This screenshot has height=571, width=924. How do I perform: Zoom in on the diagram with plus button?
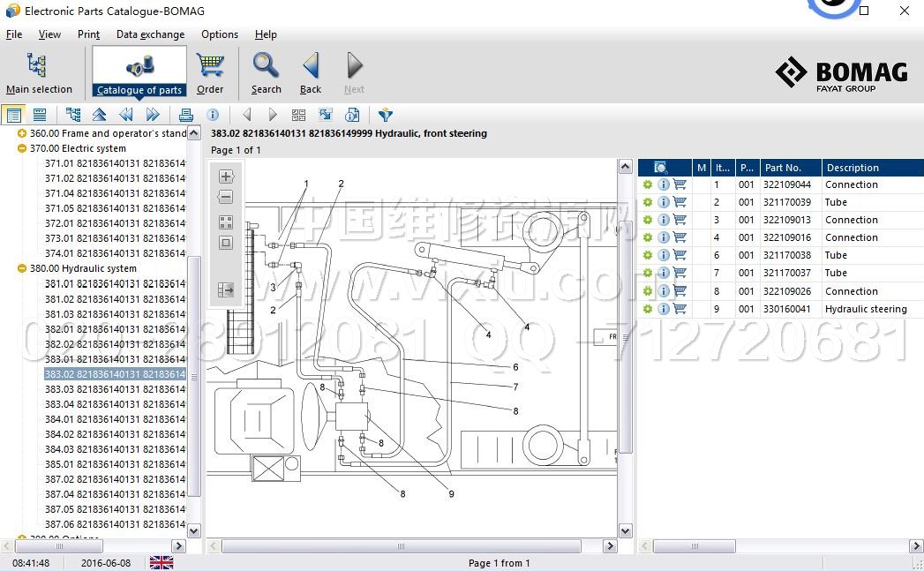(226, 177)
